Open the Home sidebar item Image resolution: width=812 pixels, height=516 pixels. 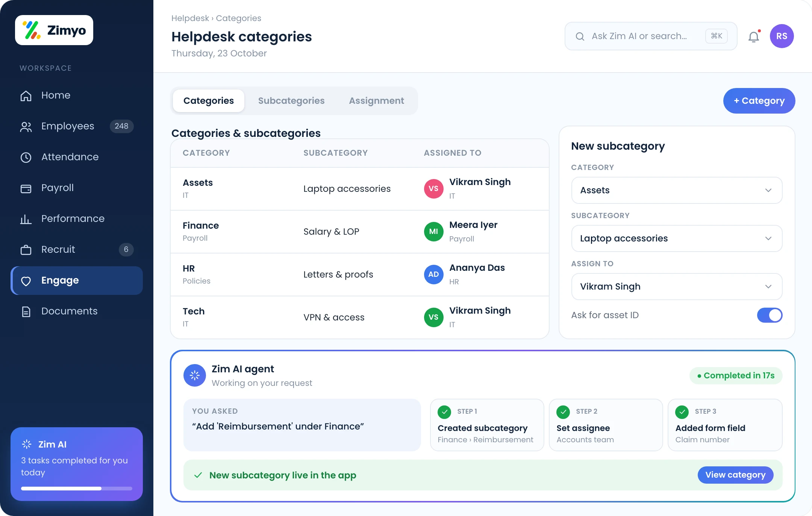point(77,95)
